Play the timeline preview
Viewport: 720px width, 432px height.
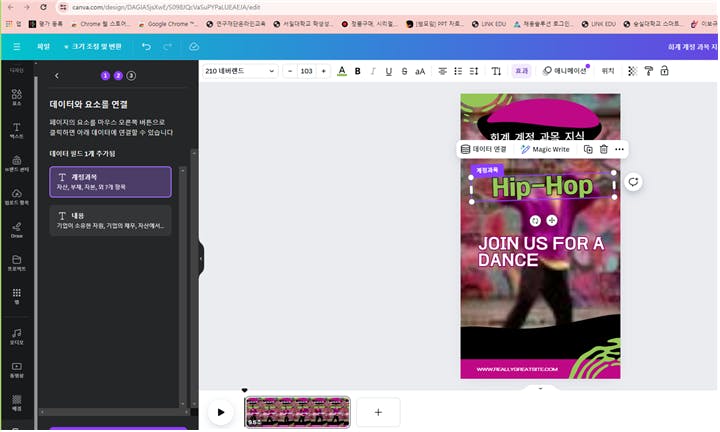coord(220,412)
